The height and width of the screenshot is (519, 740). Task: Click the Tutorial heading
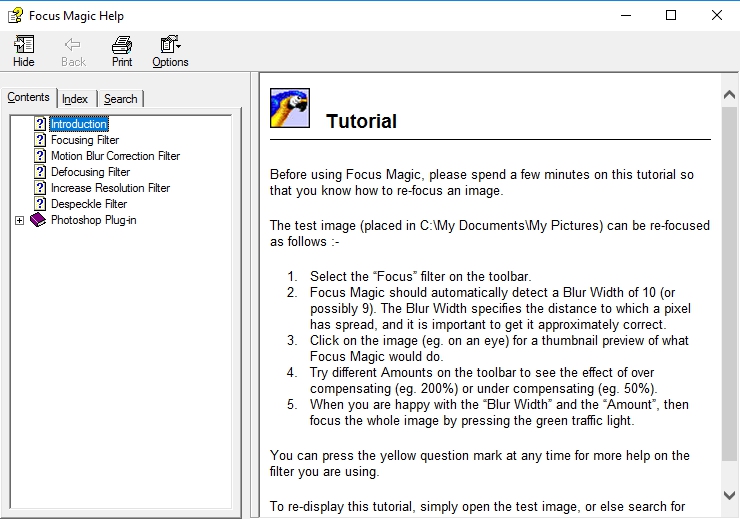click(362, 121)
